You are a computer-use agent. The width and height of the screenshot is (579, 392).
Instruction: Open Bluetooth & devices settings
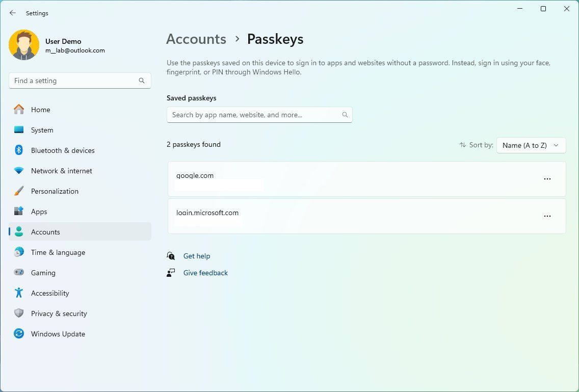point(63,150)
